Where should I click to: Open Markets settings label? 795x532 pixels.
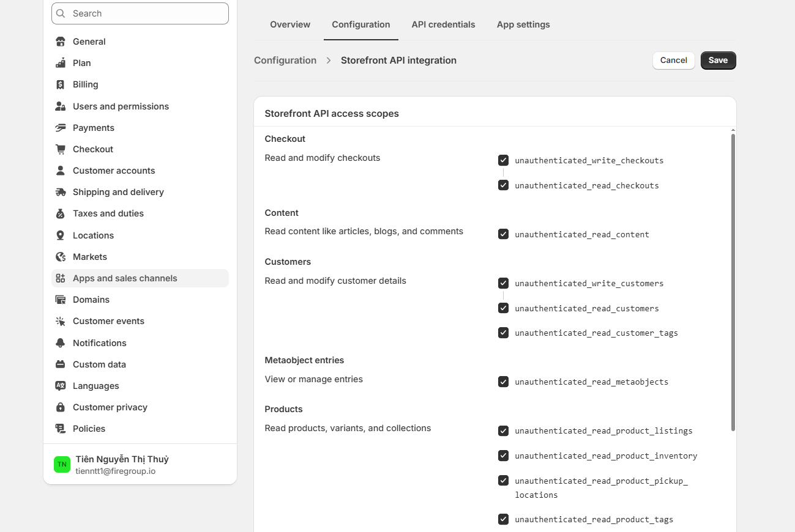pyautogui.click(x=90, y=257)
